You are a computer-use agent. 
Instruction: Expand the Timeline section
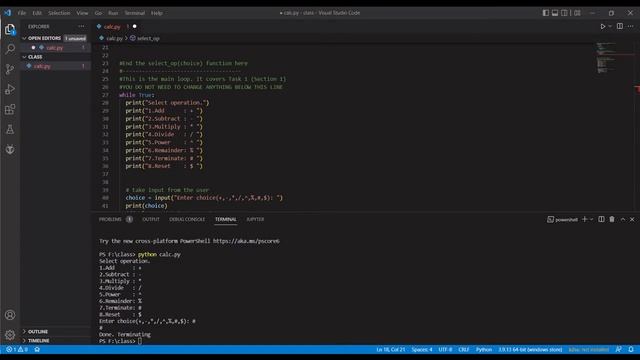tap(38, 340)
